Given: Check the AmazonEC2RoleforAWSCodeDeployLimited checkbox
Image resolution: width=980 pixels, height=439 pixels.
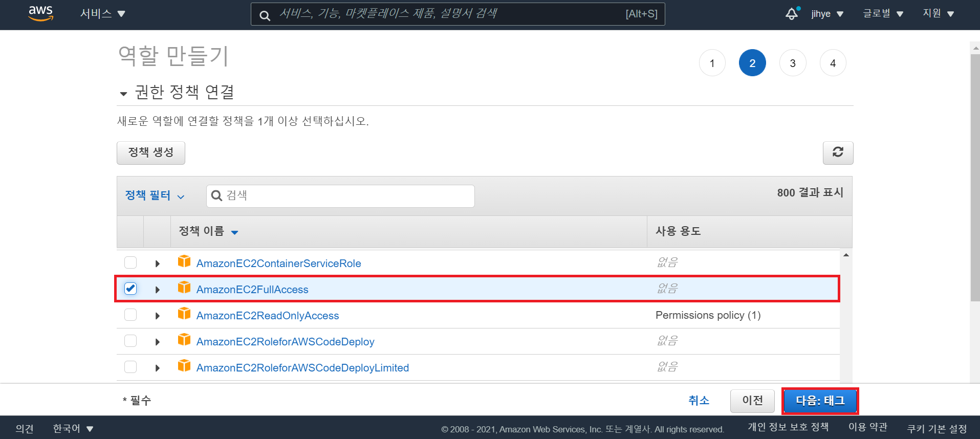Looking at the screenshot, I should (130, 367).
